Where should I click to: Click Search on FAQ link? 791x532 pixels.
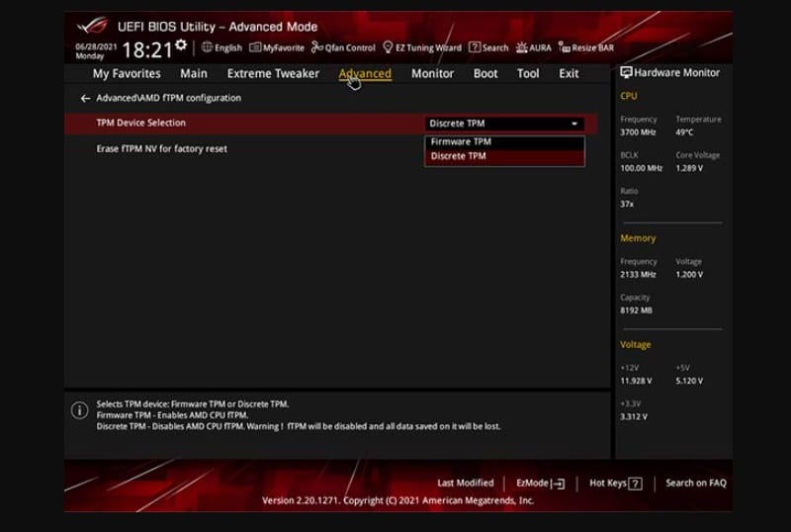pyautogui.click(x=696, y=483)
